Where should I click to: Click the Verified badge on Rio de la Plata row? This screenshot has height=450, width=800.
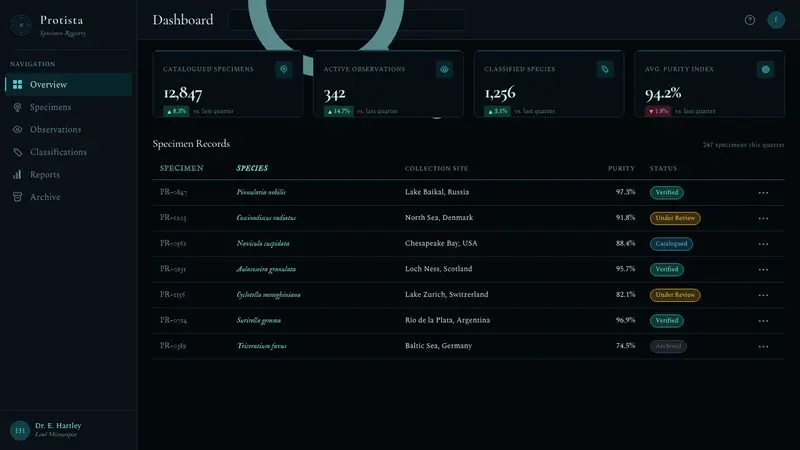click(666, 320)
